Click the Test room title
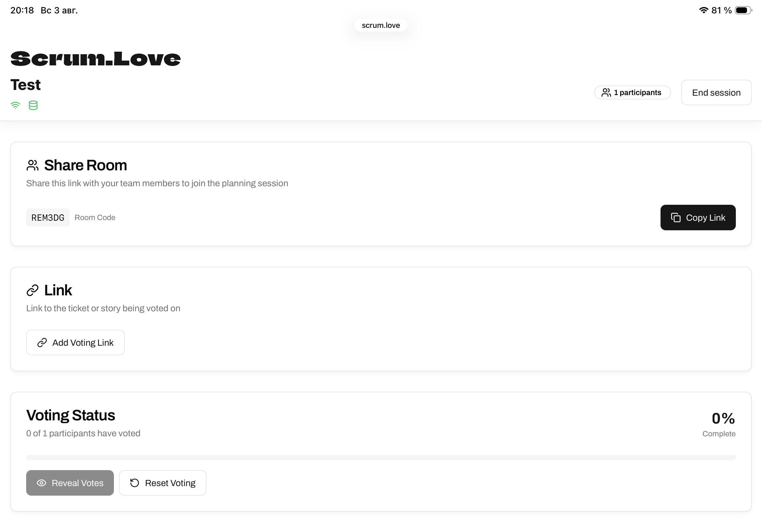Viewport: 762px width, 532px height. tap(26, 85)
